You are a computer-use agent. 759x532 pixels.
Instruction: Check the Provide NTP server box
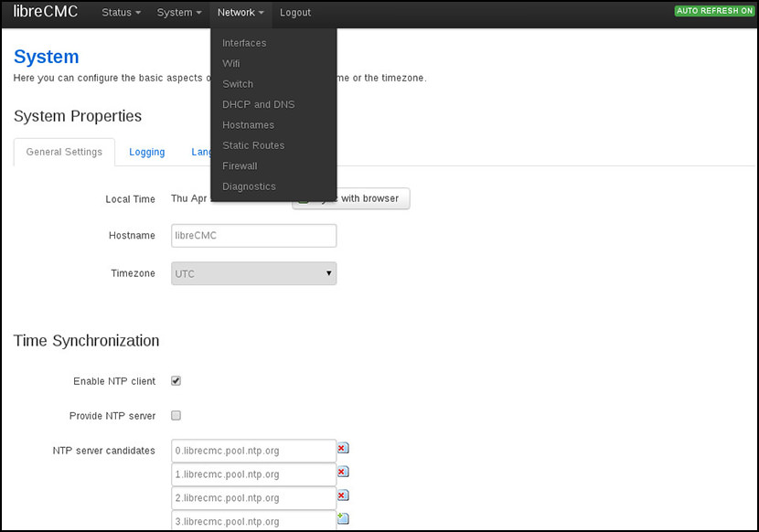tap(176, 416)
